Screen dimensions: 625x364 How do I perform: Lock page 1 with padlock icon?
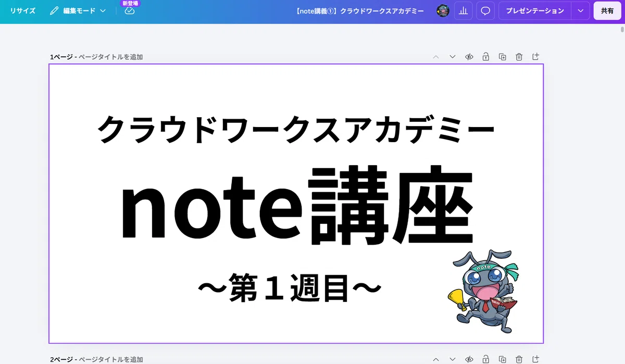(x=485, y=57)
